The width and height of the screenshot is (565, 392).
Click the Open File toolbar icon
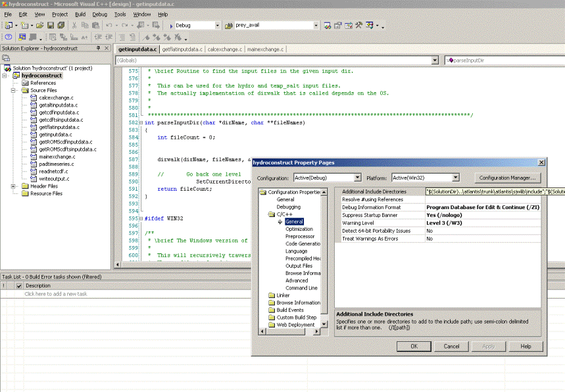tap(39, 25)
